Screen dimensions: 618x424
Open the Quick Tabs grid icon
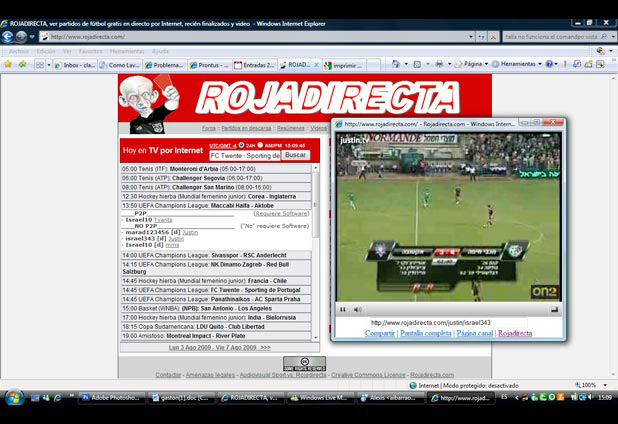(x=40, y=65)
